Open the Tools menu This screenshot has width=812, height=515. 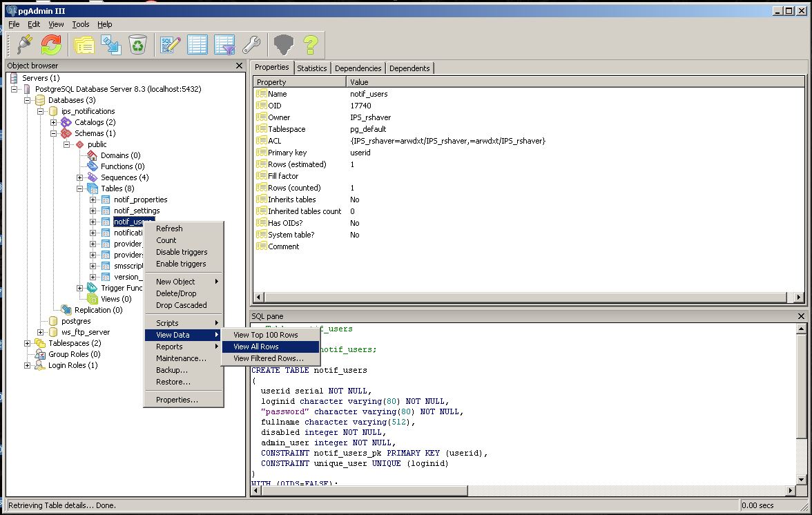click(80, 24)
